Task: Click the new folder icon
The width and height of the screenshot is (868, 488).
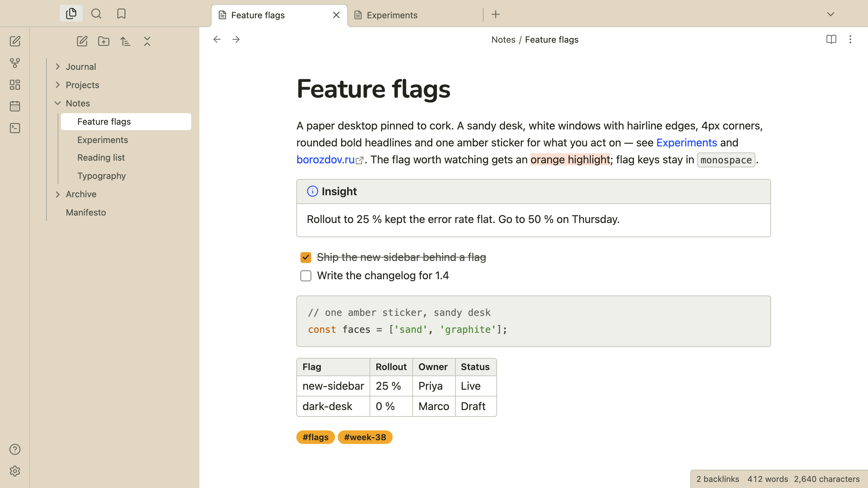Action: (104, 41)
